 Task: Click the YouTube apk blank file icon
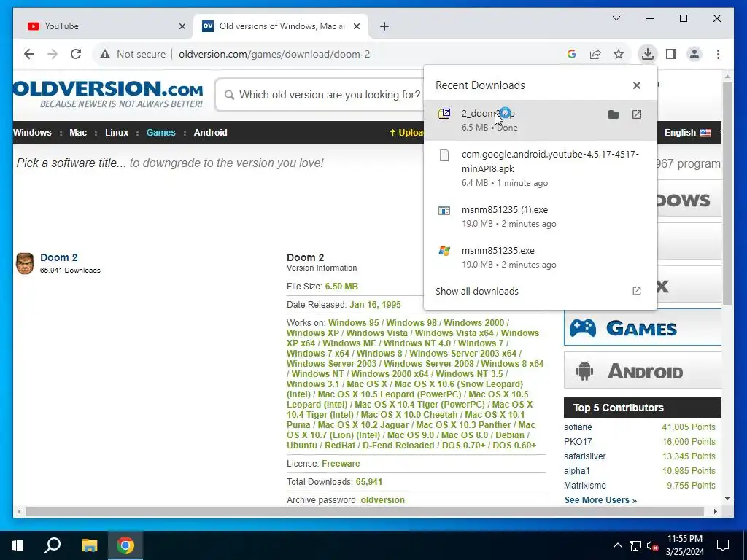[x=444, y=155]
